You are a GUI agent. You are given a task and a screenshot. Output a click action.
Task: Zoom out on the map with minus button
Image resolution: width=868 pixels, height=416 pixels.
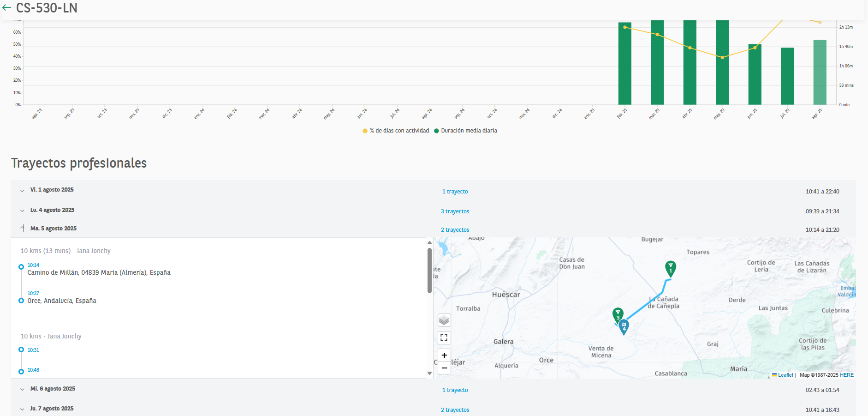[444, 368]
